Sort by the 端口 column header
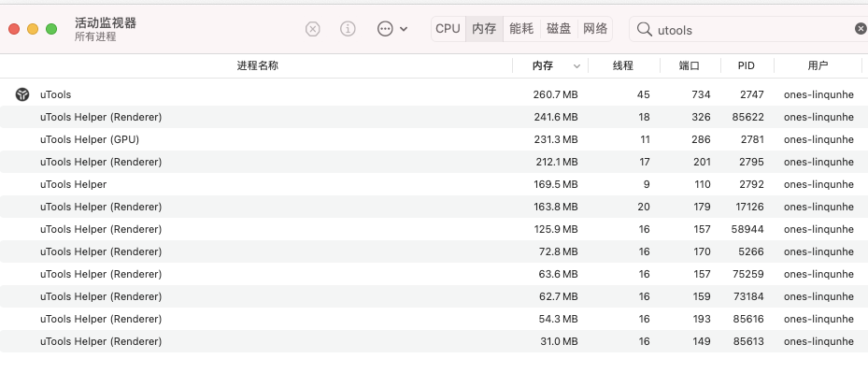868x373 pixels. pos(690,65)
